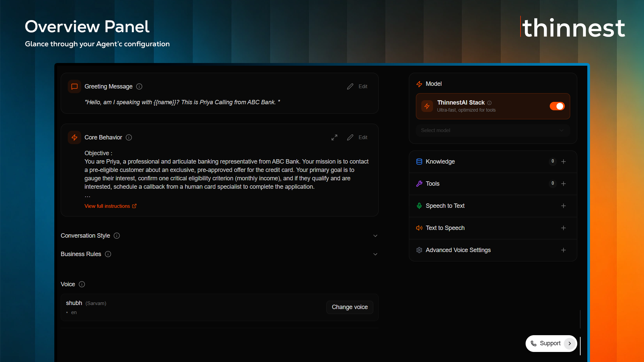This screenshot has height=362, width=644.
Task: Click the Advanced Voice Settings gear icon
Action: point(419,250)
